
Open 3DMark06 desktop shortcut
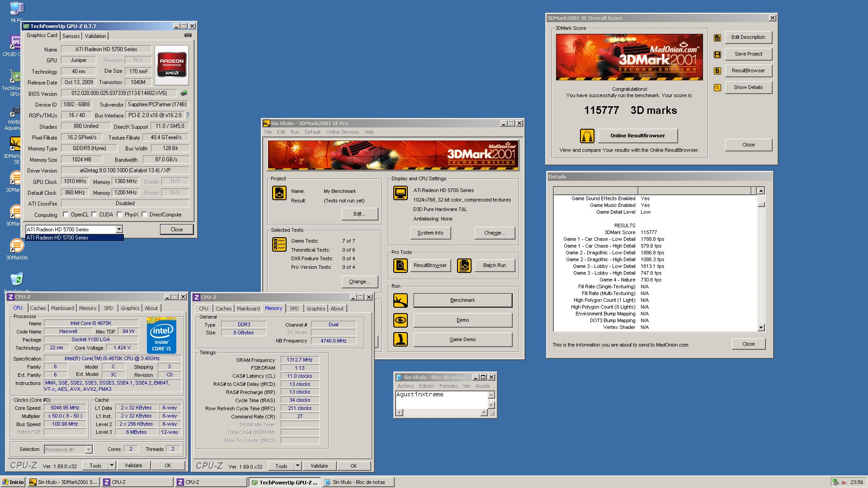(x=17, y=249)
